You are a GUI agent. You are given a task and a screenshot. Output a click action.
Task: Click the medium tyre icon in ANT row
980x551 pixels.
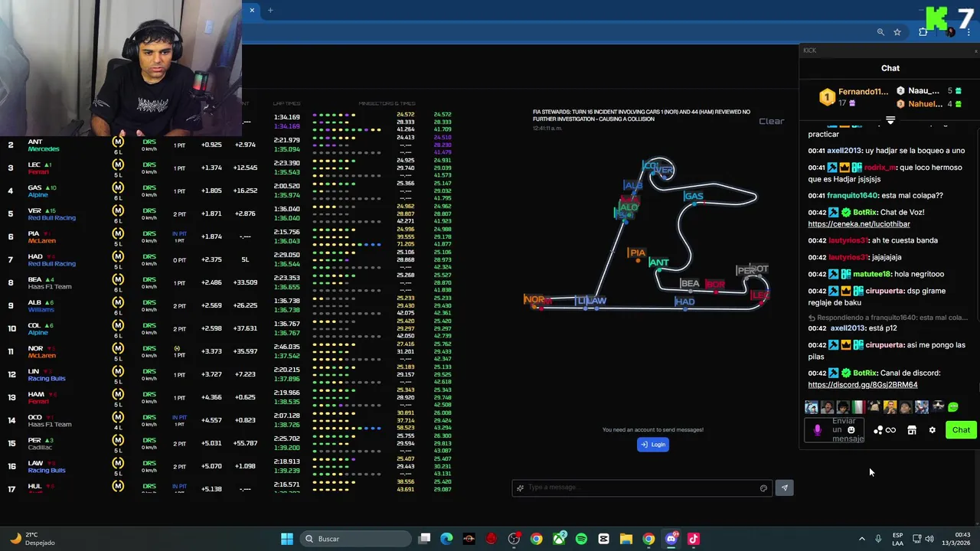click(118, 142)
